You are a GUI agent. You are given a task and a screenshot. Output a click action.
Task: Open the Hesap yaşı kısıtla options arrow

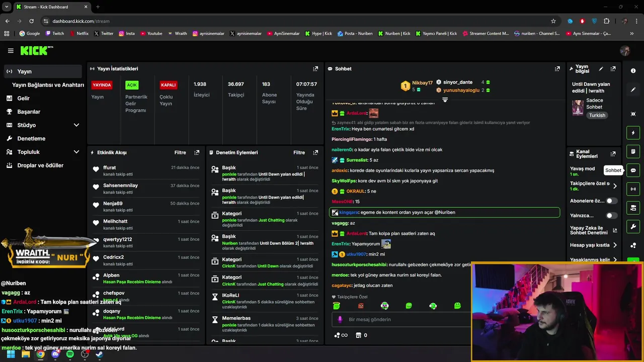(615, 245)
